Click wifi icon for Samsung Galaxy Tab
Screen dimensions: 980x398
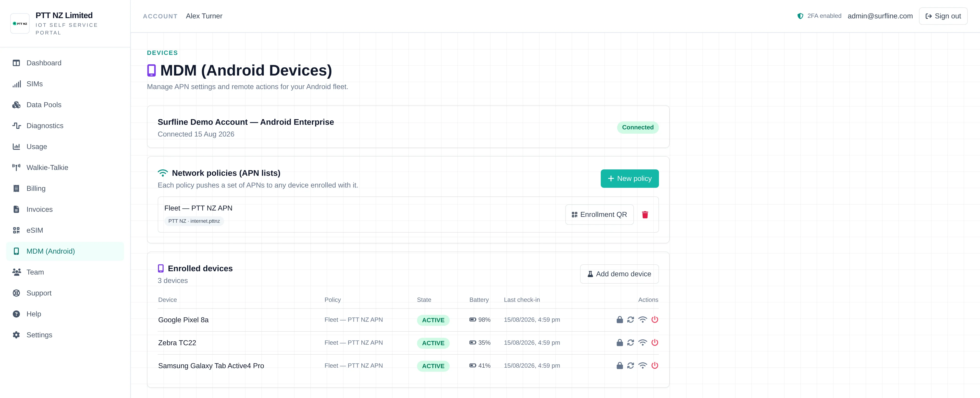tap(643, 365)
